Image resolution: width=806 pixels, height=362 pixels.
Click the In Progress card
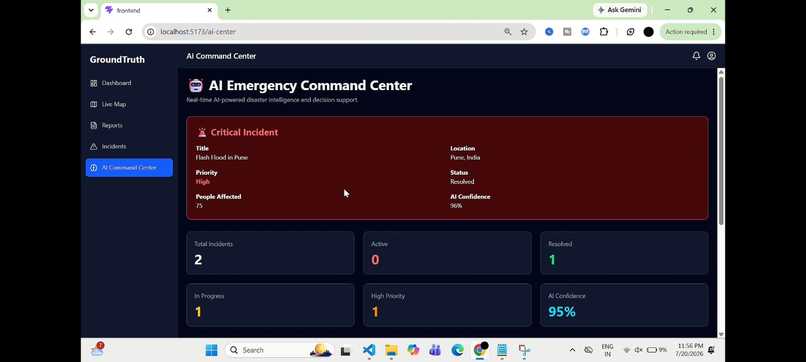point(270,304)
